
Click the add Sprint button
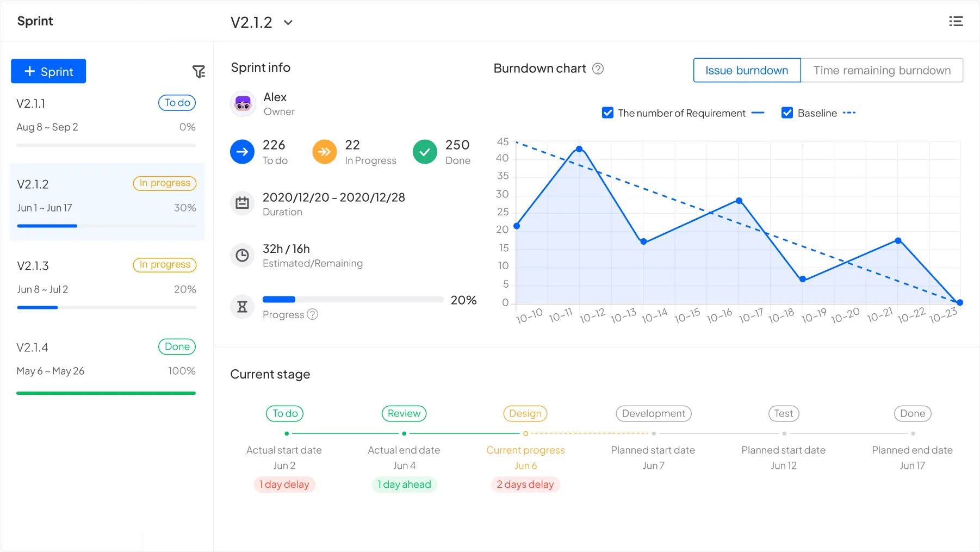click(48, 71)
